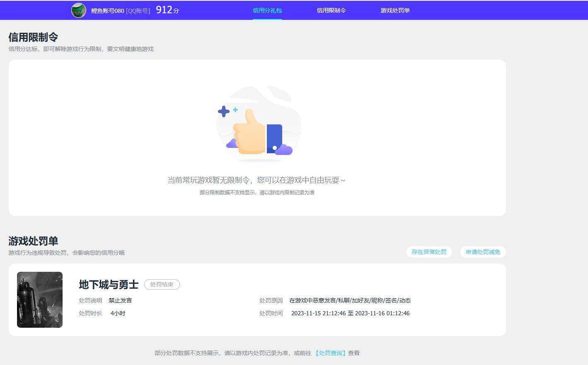This screenshot has width=588, height=365.
Task: Click the penalty reason text 在游戏中恶意发言
Action: pyautogui.click(x=350, y=300)
